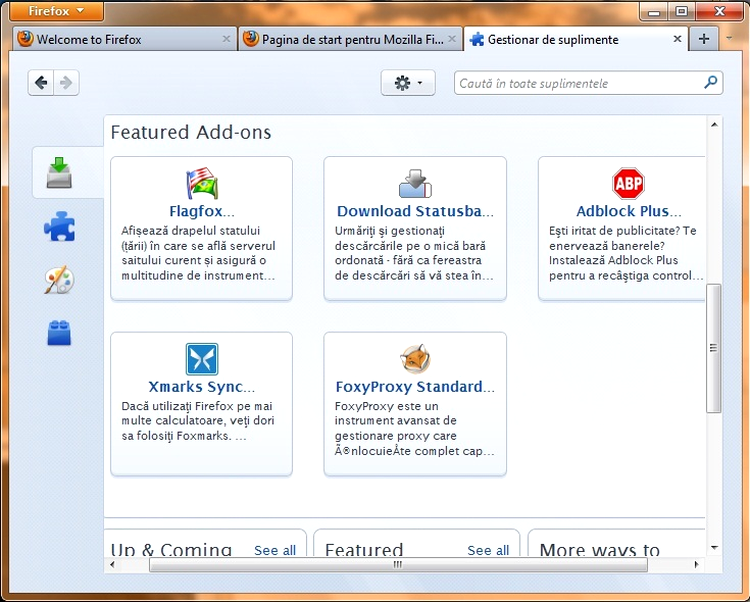This screenshot has width=750, height=602.
Task: Click the vertical scrollbar thumb
Action: [714, 348]
